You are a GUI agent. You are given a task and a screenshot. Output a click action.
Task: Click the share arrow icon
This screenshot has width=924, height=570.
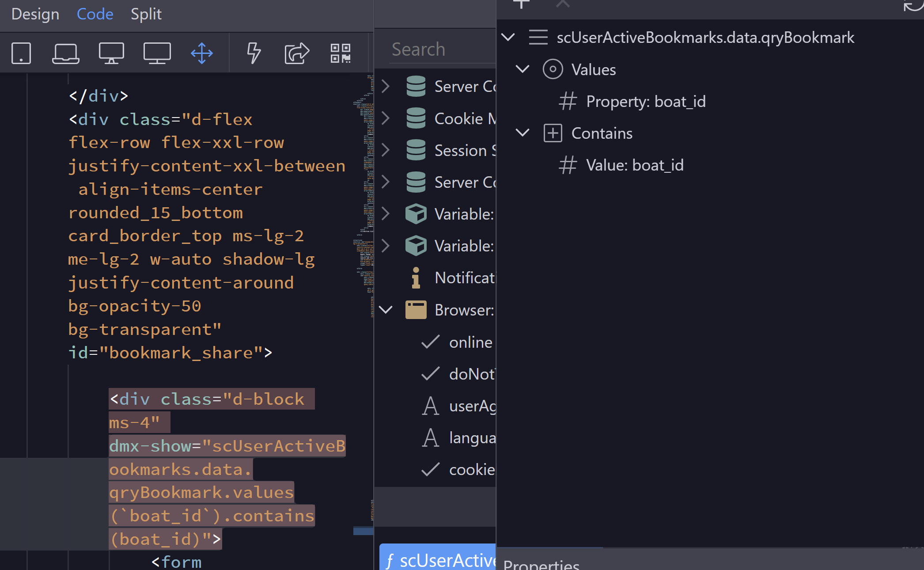296,53
